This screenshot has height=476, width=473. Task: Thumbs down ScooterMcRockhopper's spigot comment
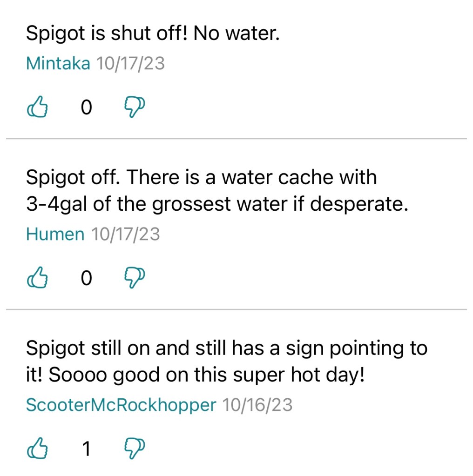point(135,449)
